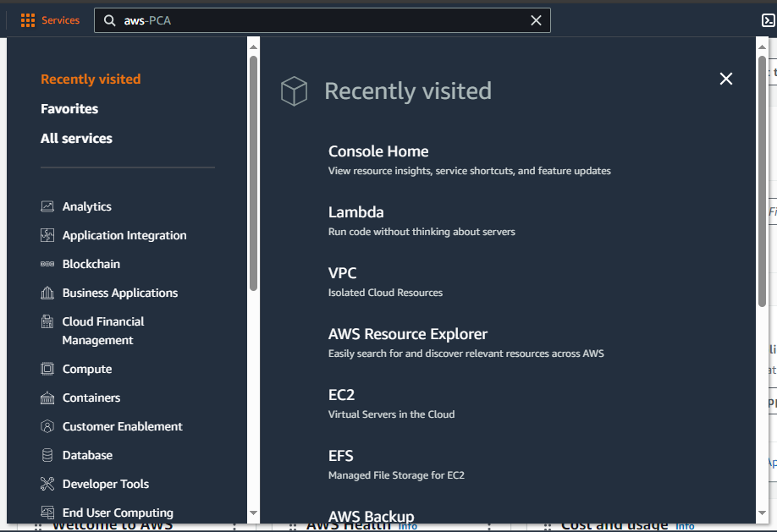Screen dimensions: 777x532
Task: Click the Database category icon
Action: coord(47,455)
